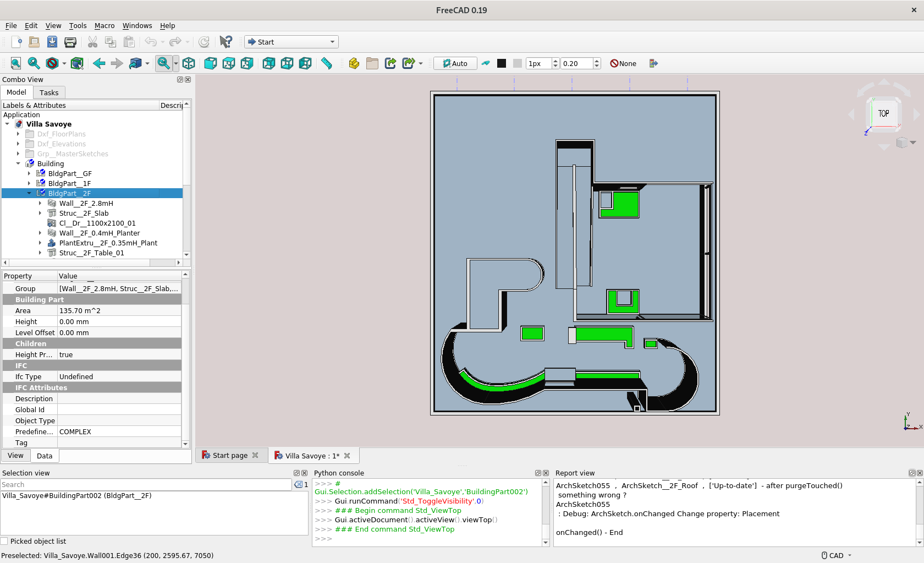Fit all content with the Fit All icon
Screen dimensions: 924x563
[x=16, y=63]
